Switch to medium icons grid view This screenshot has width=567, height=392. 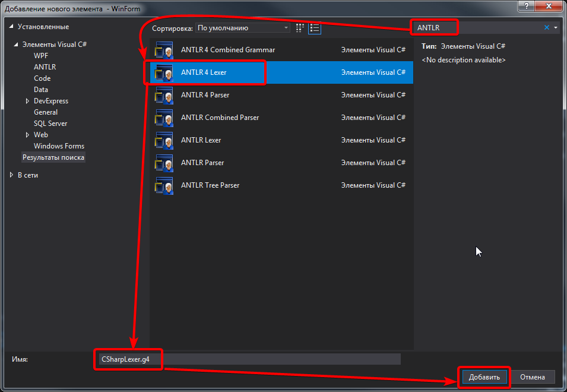tap(300, 28)
